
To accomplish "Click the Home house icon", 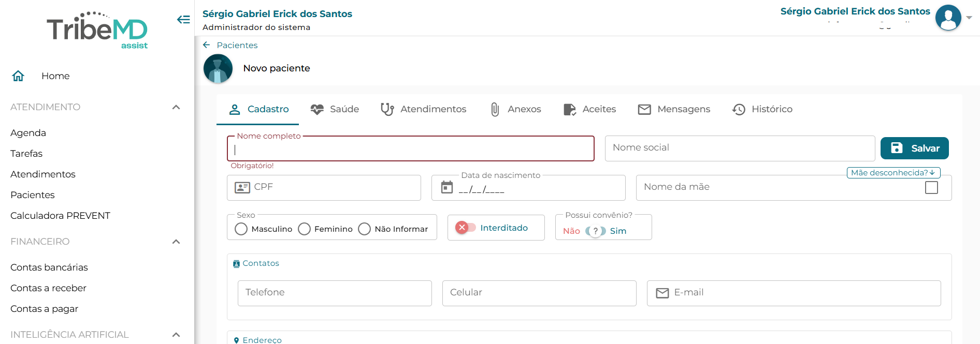I will (18, 76).
